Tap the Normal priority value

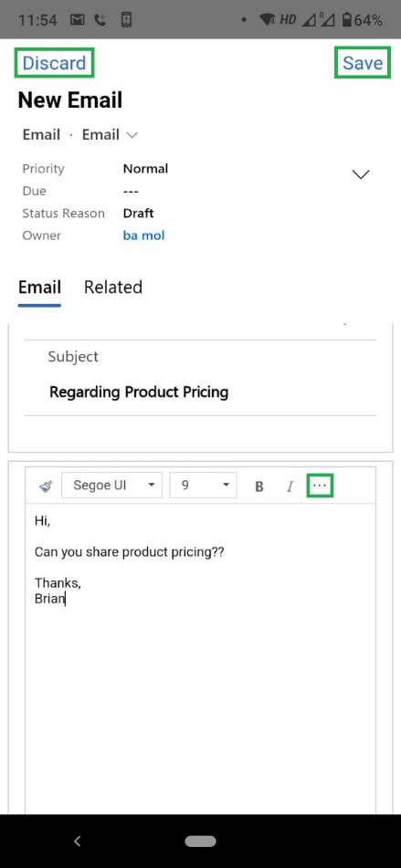click(145, 168)
